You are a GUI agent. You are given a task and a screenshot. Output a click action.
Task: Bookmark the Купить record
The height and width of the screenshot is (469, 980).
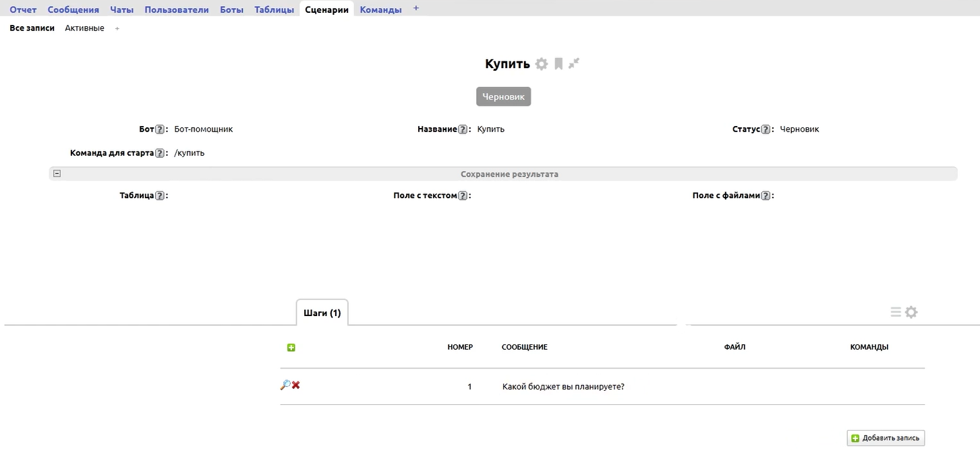[558, 64]
